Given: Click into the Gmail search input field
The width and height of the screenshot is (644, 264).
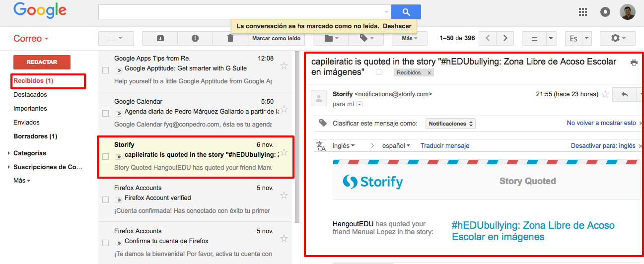Looking at the screenshot, I should pos(240,12).
